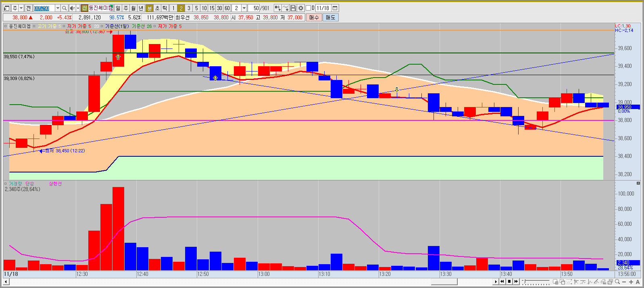This screenshot has height=288, width=644.
Task: Choose the 30-minute interval button
Action: coord(219,8)
